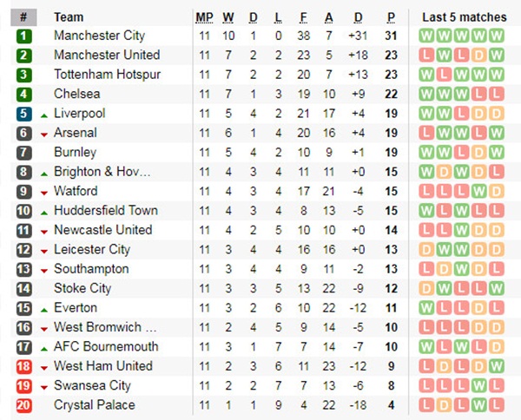Click Manchester United's red L result badge

coord(426,56)
